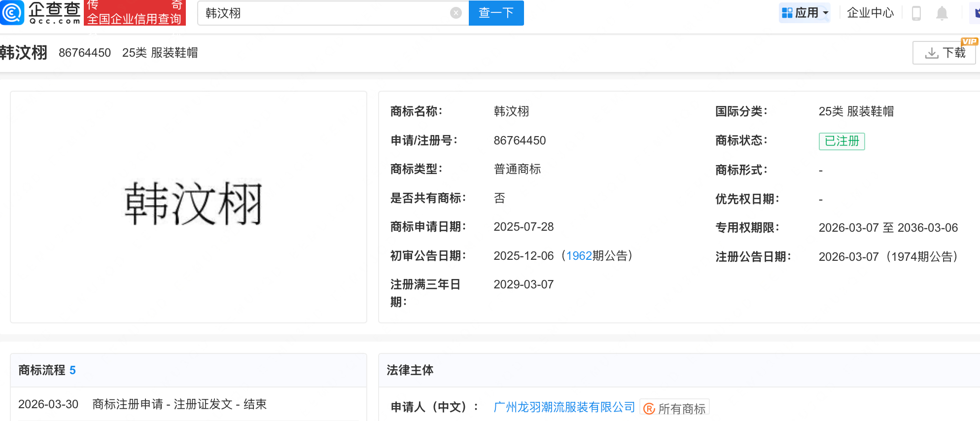The height and width of the screenshot is (421, 980).
Task: Open the Qcc.com logo home link
Action: (x=40, y=13)
